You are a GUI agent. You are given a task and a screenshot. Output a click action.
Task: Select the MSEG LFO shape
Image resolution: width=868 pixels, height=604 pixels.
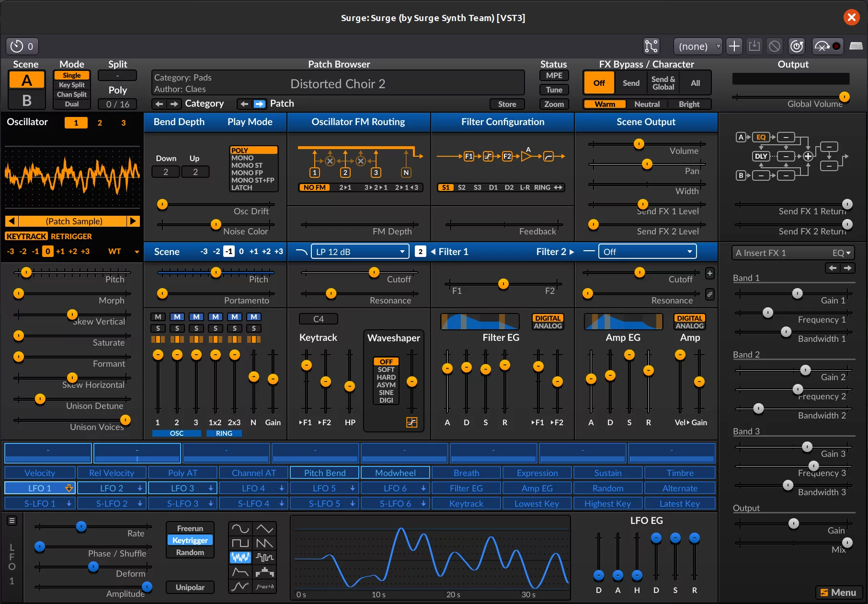(x=240, y=586)
